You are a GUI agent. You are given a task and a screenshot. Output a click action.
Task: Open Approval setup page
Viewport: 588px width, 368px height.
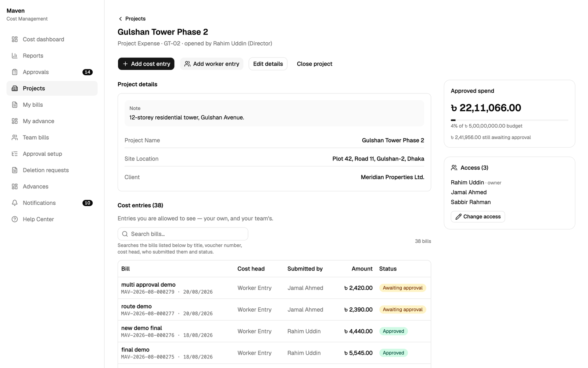[x=52, y=154]
